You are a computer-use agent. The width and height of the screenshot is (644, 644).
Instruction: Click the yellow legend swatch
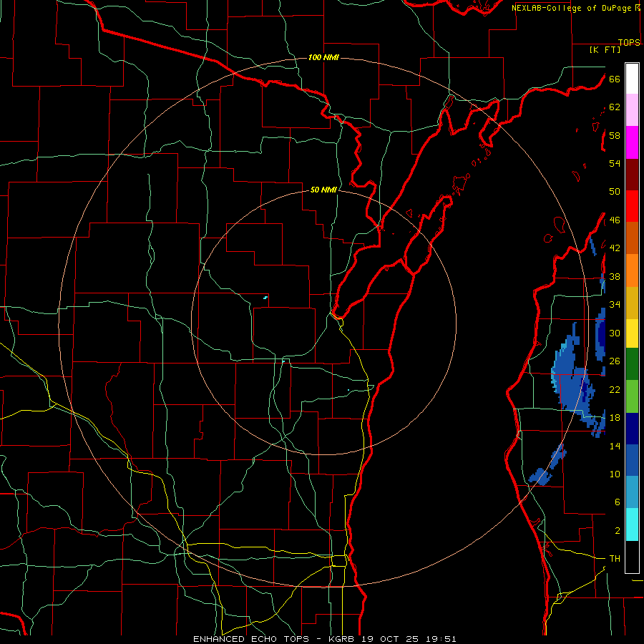[632, 333]
